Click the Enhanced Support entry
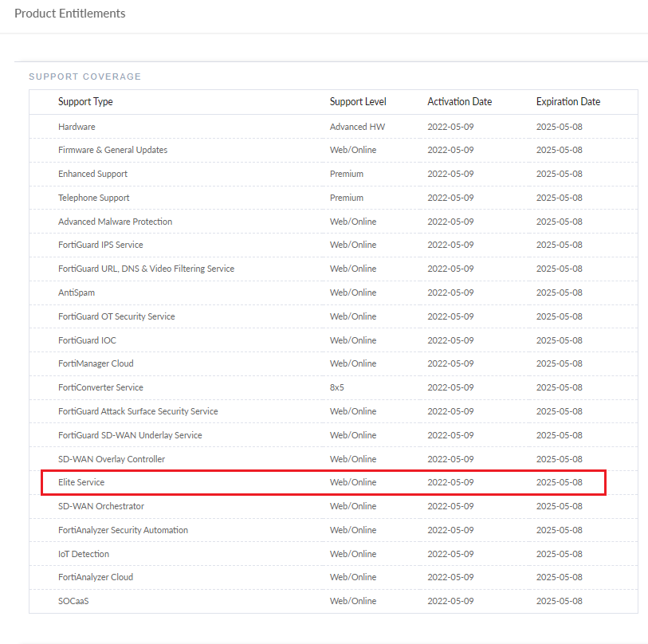The width and height of the screenshot is (648, 644). [92, 174]
